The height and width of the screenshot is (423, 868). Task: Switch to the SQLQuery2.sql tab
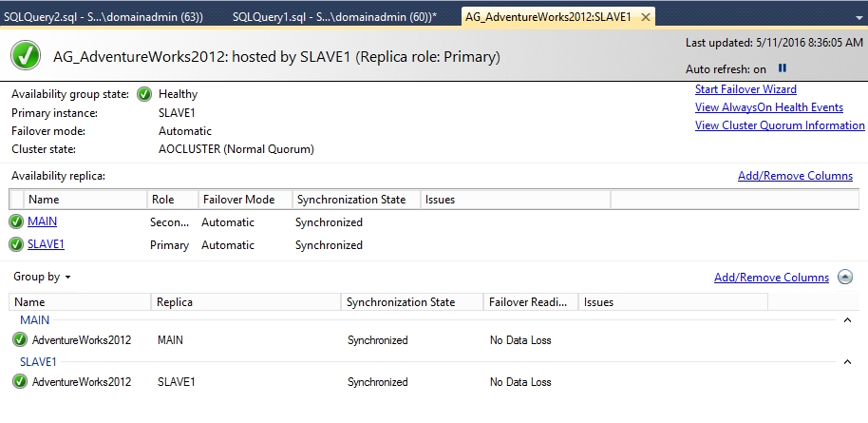(x=103, y=16)
